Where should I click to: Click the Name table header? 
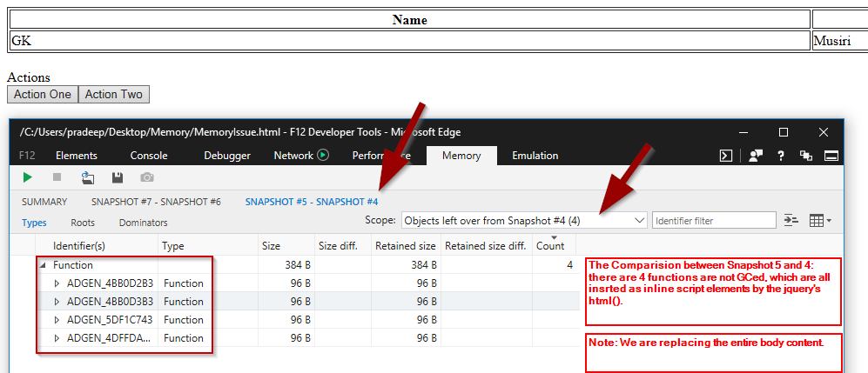(410, 20)
